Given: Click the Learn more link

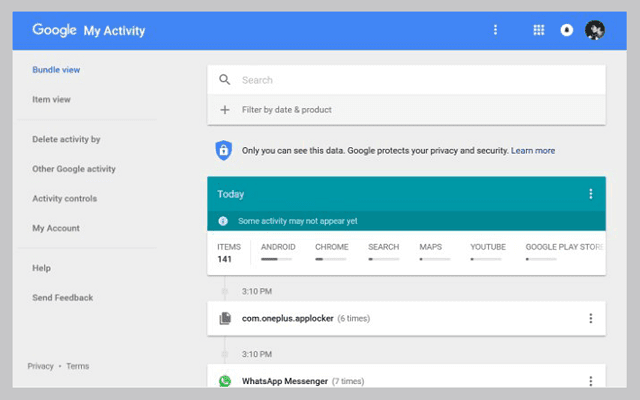Looking at the screenshot, I should coord(532,150).
